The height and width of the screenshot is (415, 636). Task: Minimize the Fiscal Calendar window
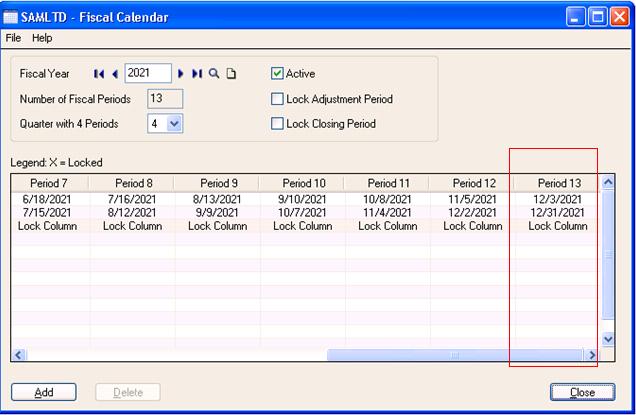575,17
